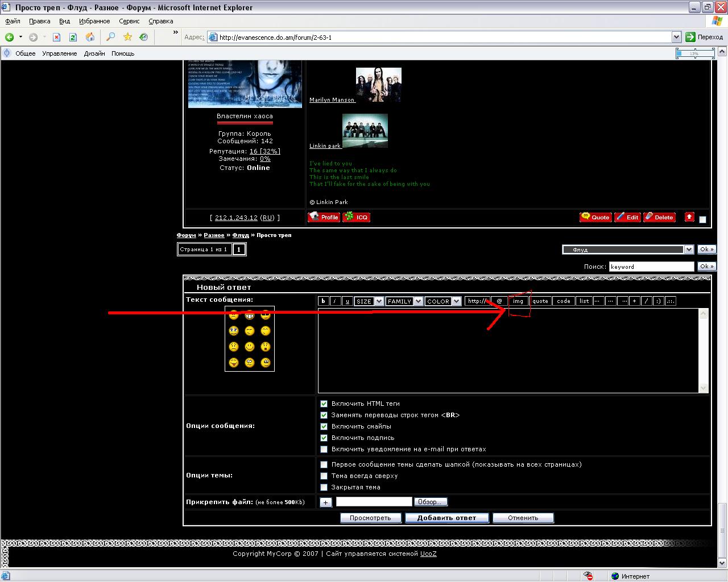Click the page zoom slider in admin bar
Image resolution: width=728 pixels, height=582 pixels.
694,53
